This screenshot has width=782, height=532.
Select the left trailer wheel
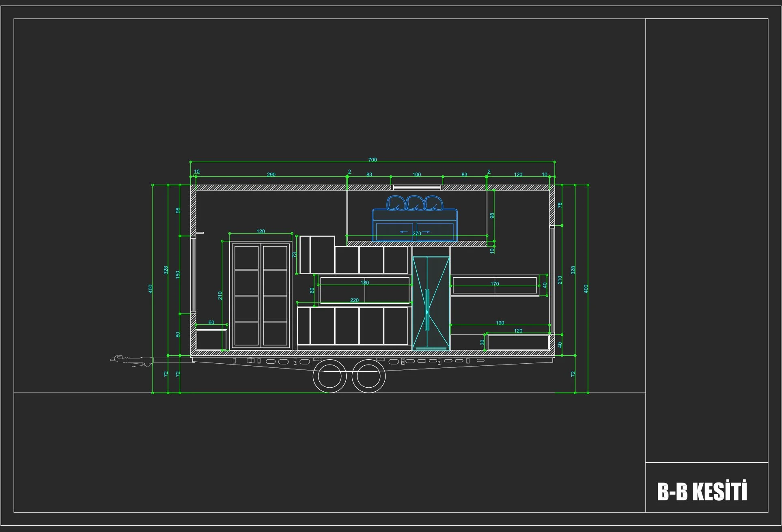coord(329,376)
